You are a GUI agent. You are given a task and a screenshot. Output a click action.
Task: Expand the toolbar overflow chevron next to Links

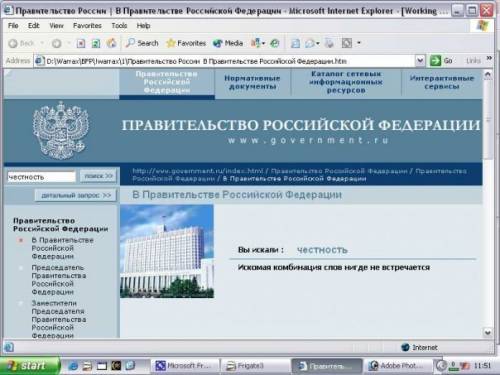489,58
